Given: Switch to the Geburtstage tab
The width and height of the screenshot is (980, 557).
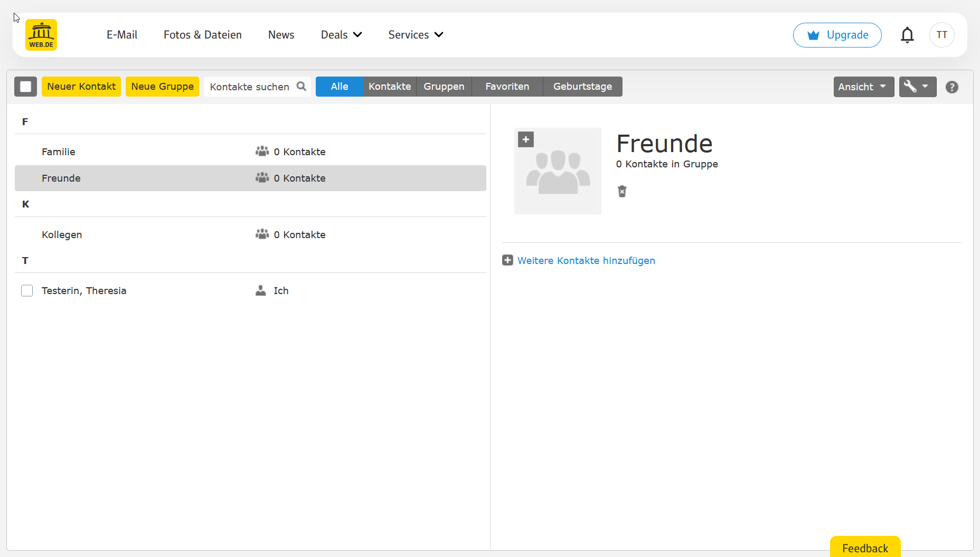Looking at the screenshot, I should click(x=582, y=86).
